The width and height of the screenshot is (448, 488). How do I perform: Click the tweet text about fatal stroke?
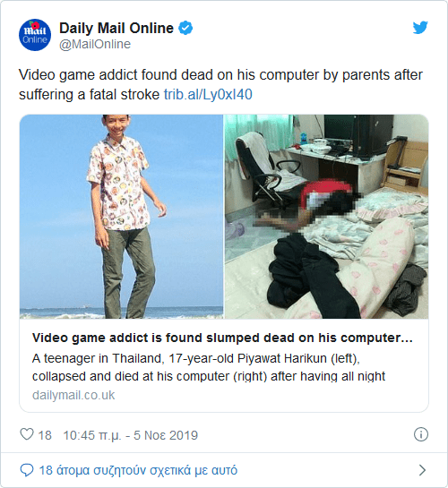pos(220,84)
